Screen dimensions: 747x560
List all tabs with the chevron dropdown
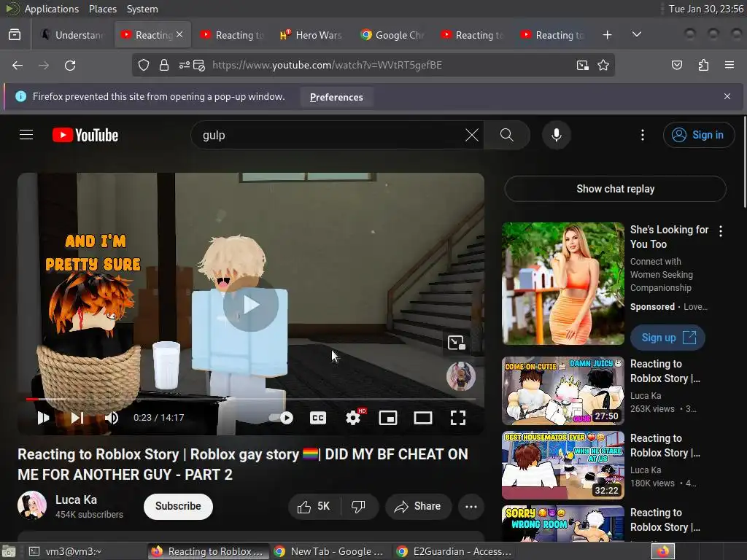click(x=636, y=34)
